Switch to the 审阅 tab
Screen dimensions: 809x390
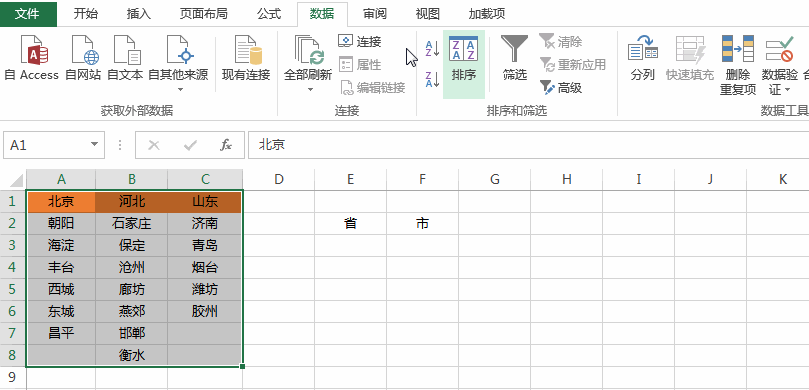[375, 14]
